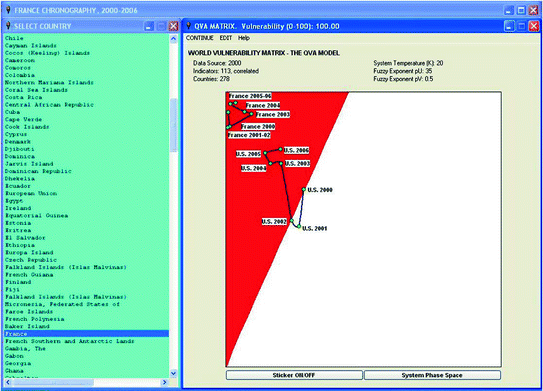Click the SELECT COUNTRY window title icon

pyautogui.click(x=9, y=26)
